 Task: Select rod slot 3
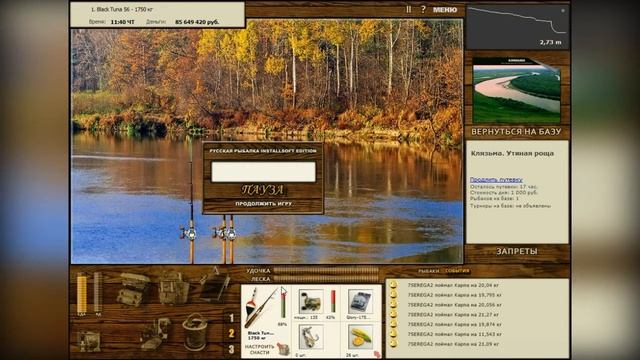[x=231, y=349]
